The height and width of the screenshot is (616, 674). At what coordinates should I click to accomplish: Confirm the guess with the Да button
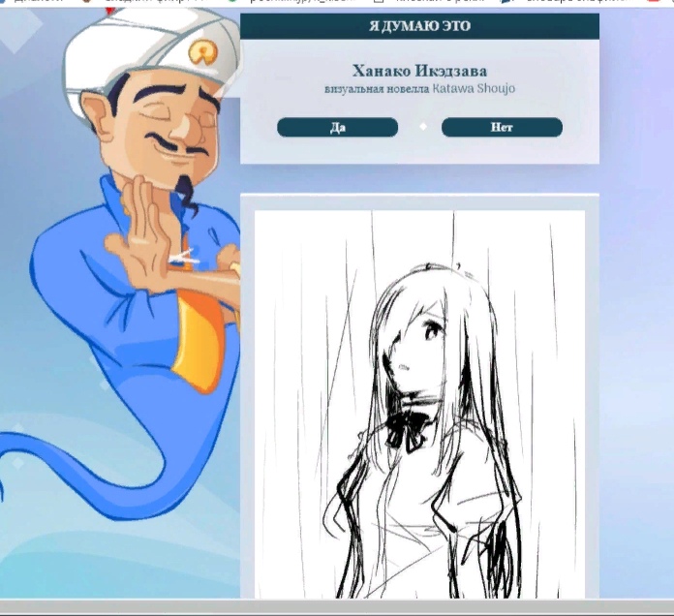point(337,127)
